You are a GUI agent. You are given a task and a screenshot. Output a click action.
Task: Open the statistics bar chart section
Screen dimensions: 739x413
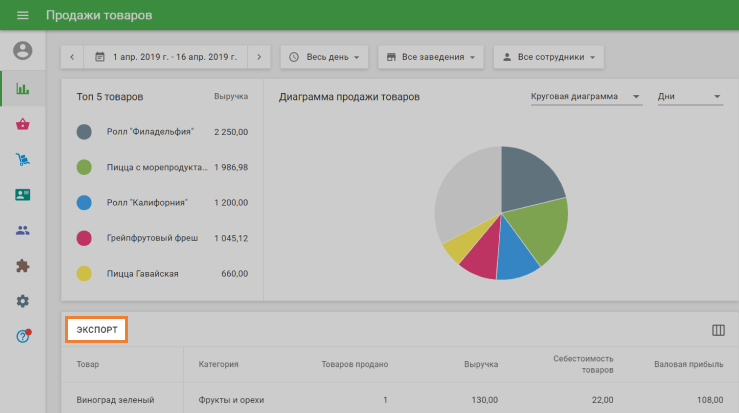(22, 88)
